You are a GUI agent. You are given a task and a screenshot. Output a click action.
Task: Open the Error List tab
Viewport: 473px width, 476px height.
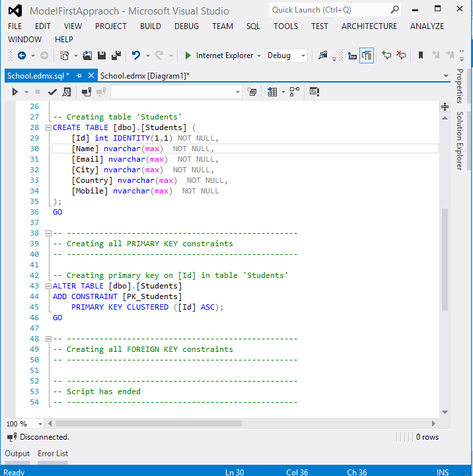(x=53, y=454)
